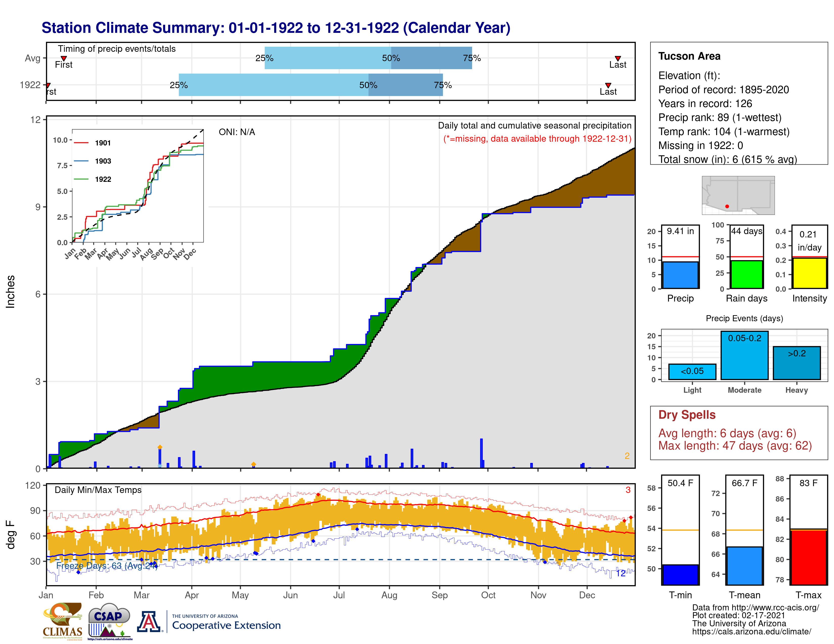The width and height of the screenshot is (834, 644).
Task: Click the Cooperative Extension text
Action: pos(226,625)
